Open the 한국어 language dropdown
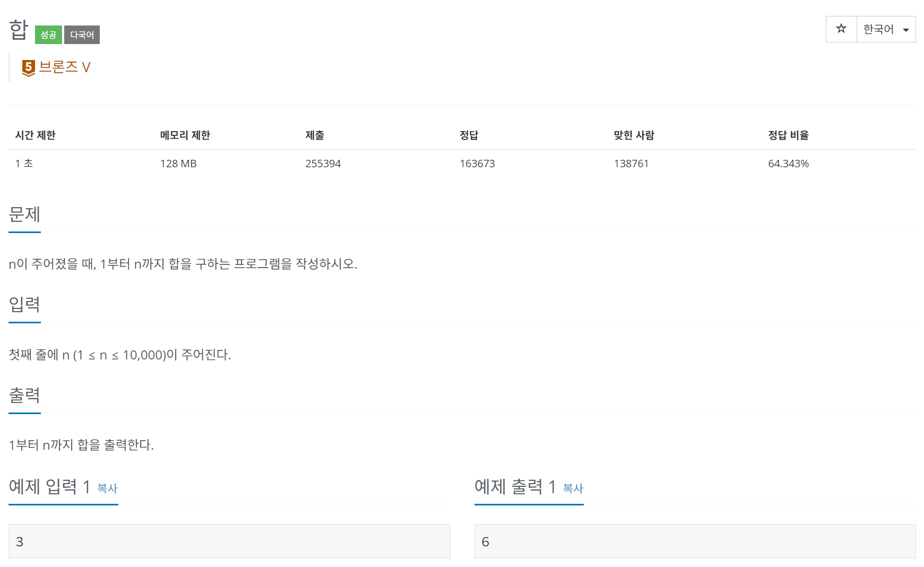The height and width of the screenshot is (567, 924). coord(885,29)
